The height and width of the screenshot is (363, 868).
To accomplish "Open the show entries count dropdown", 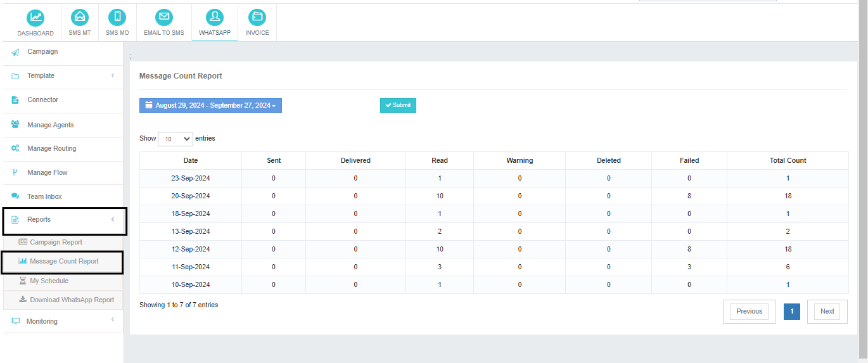I will (176, 139).
